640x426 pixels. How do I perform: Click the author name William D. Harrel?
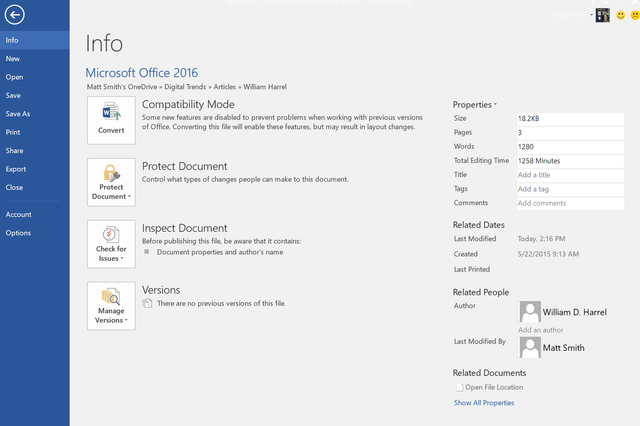[574, 312]
